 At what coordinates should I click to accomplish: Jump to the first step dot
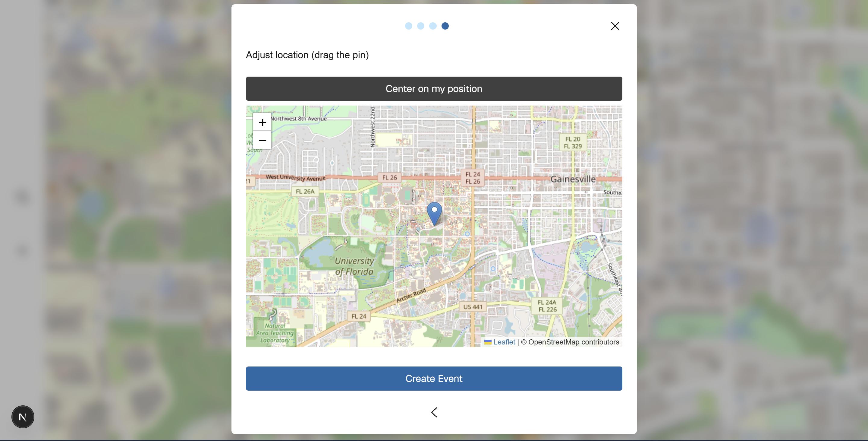tap(408, 26)
